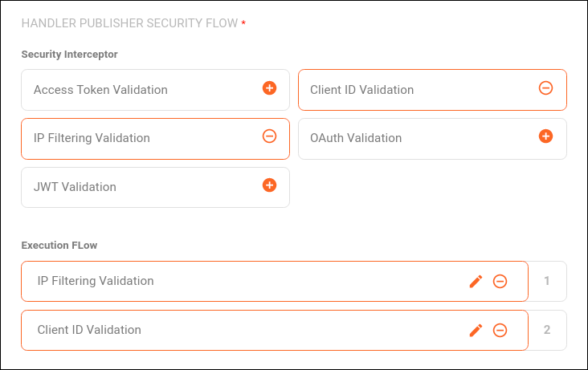Click minus icon on Client ID Validation interceptor card

pyautogui.click(x=545, y=88)
